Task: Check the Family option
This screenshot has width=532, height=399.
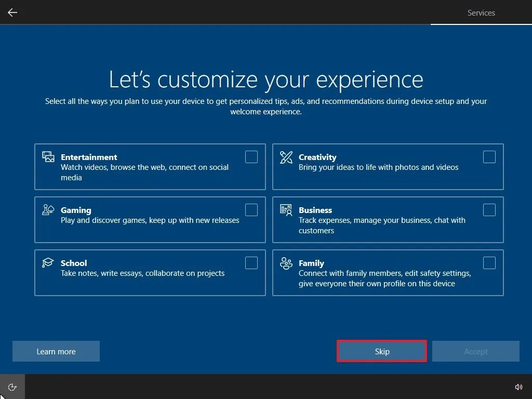Action: 489,263
